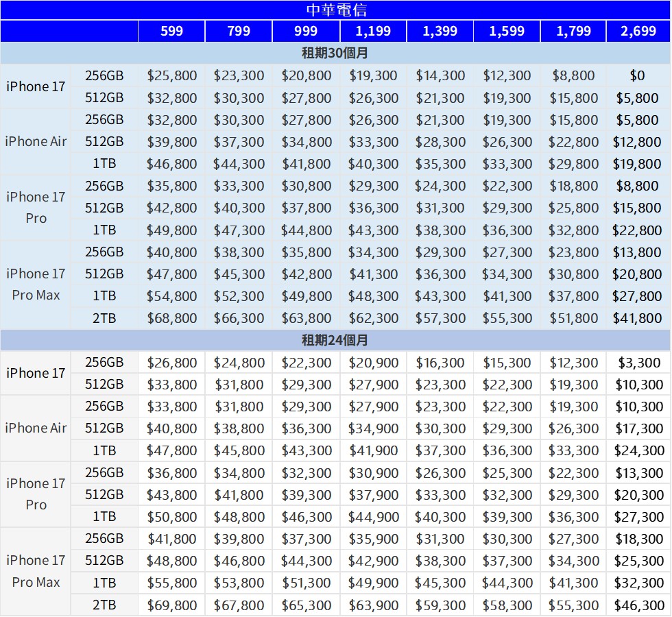Click the 中華電信 table title

coord(336,10)
